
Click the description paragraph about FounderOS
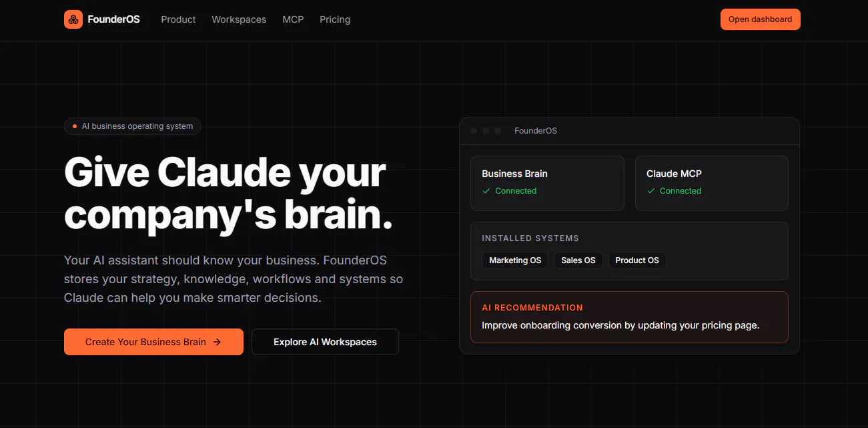(x=234, y=279)
